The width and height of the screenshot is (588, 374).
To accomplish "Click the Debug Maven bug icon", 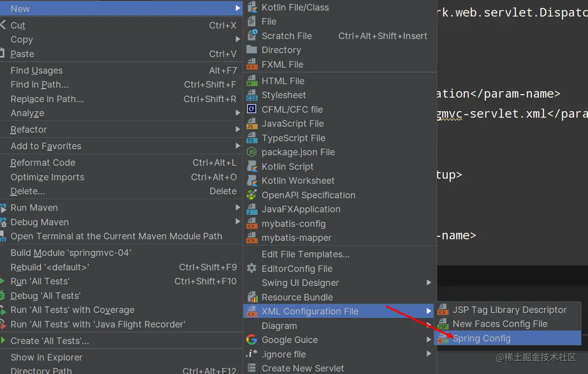I will (x=4, y=222).
